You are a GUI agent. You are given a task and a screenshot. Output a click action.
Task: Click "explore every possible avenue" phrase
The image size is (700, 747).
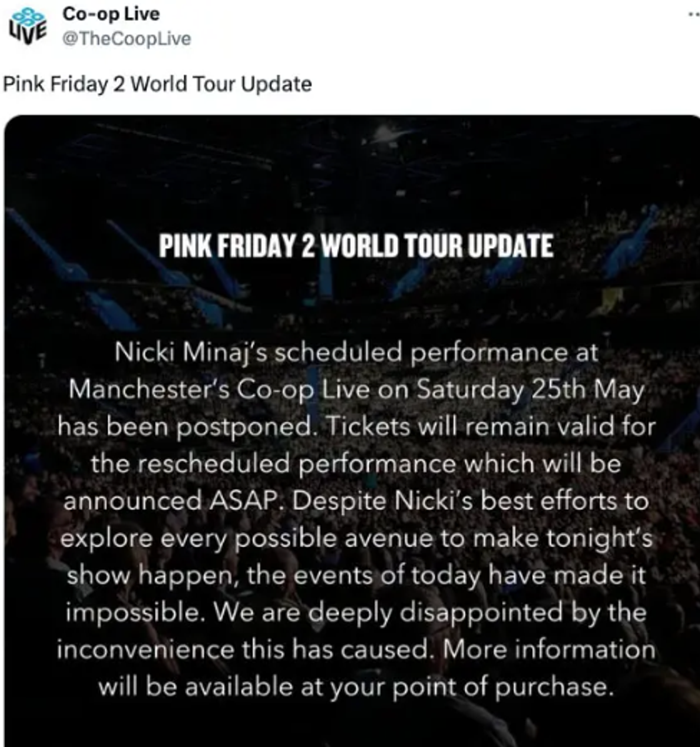(246, 538)
